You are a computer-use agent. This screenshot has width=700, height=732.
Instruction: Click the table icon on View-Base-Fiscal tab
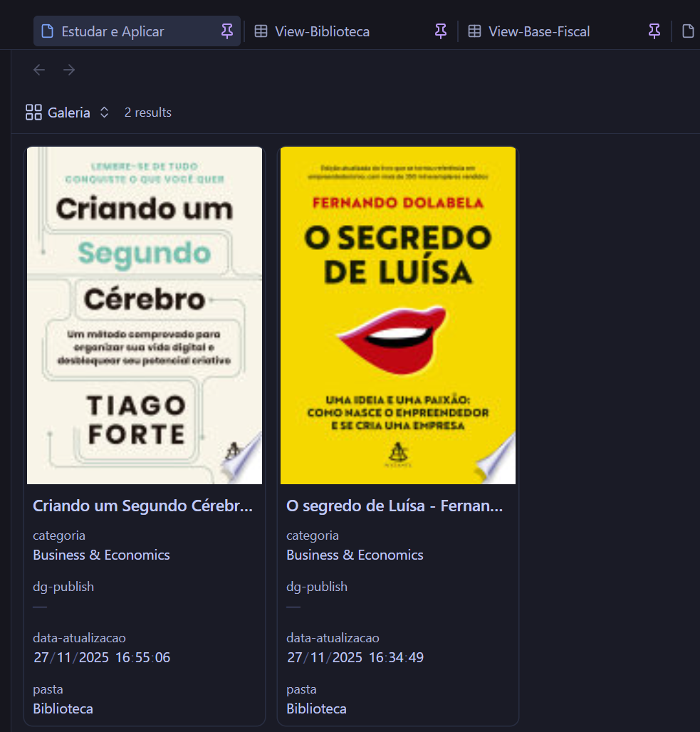[475, 31]
